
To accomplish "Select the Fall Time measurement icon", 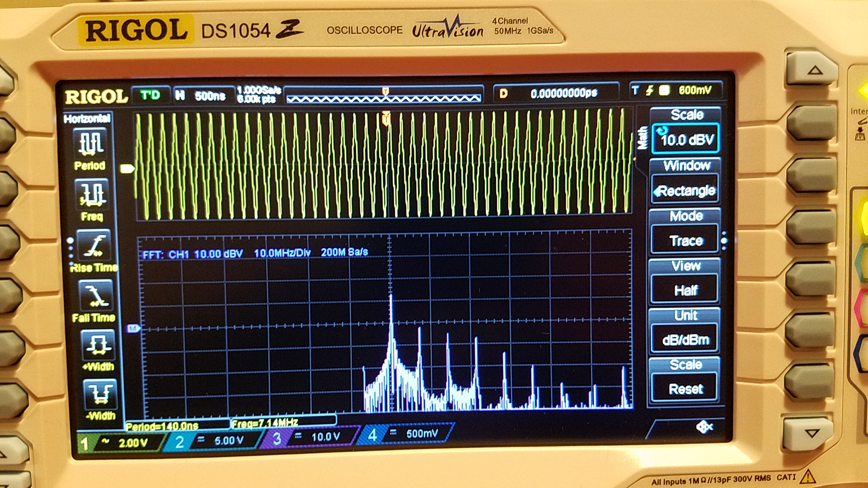I will 96,294.
